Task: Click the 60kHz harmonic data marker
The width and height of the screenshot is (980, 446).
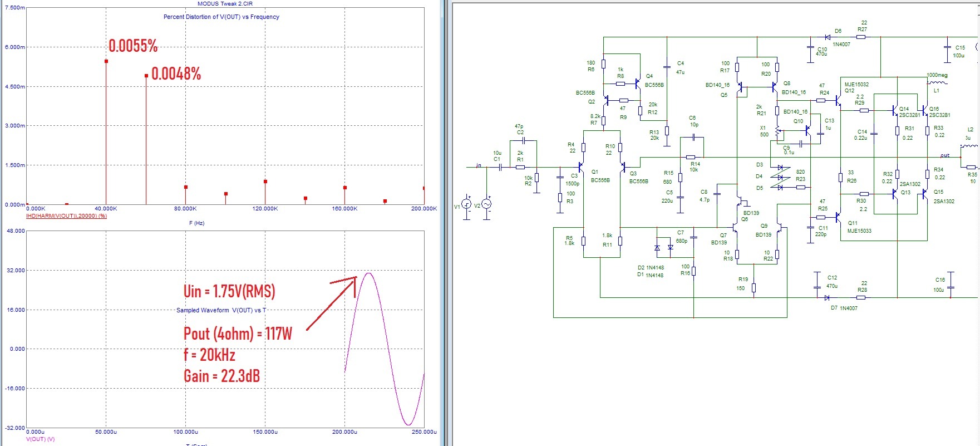Action: (x=146, y=76)
